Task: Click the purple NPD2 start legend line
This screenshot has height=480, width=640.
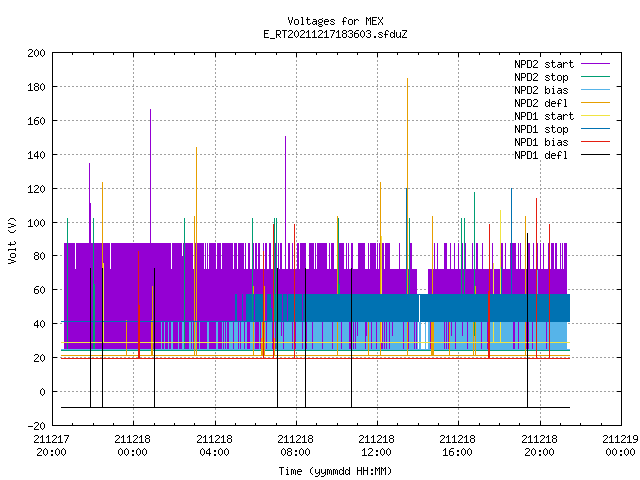Action: coord(595,64)
